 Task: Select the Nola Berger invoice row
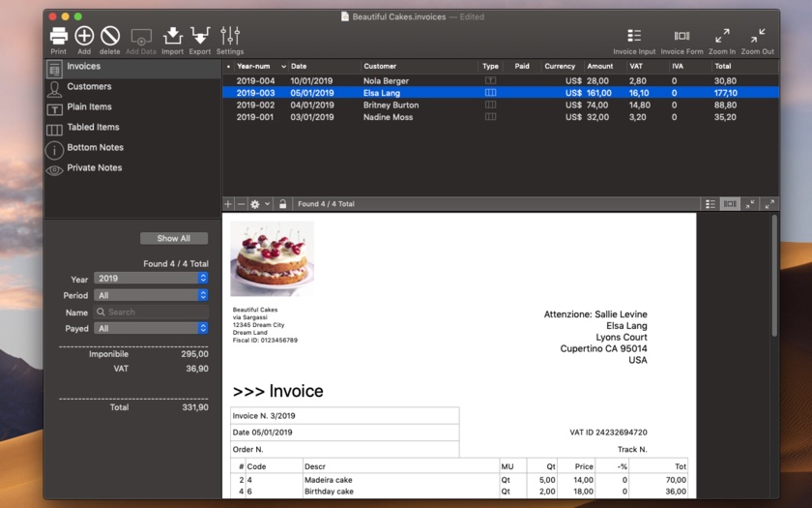[x=387, y=81]
